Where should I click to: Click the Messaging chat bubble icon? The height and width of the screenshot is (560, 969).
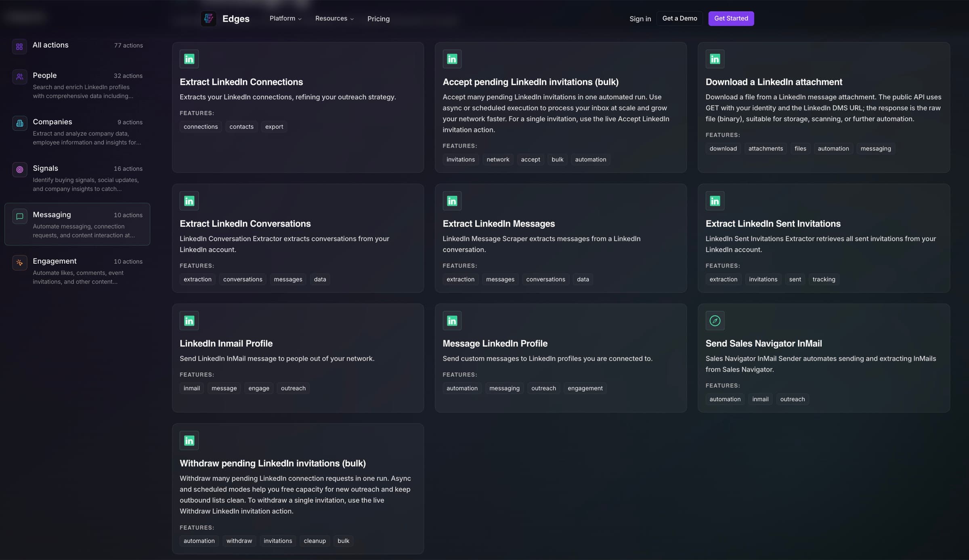coord(19,216)
